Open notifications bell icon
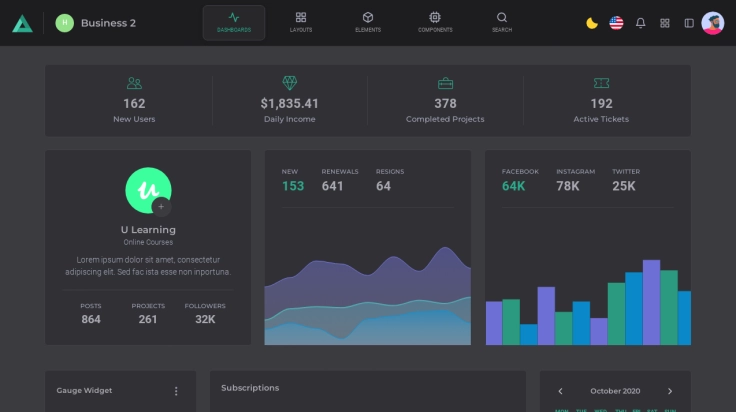 pyautogui.click(x=641, y=23)
